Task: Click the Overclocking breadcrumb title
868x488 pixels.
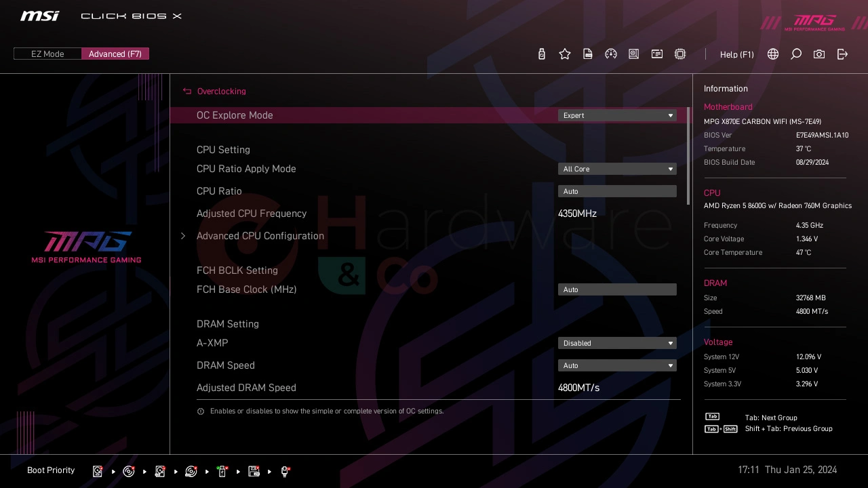Action: pos(222,91)
